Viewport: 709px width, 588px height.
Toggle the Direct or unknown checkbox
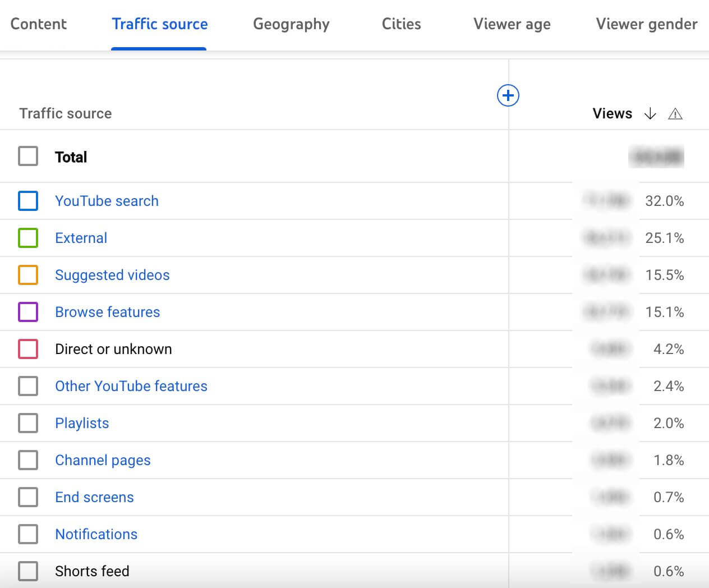click(x=28, y=349)
